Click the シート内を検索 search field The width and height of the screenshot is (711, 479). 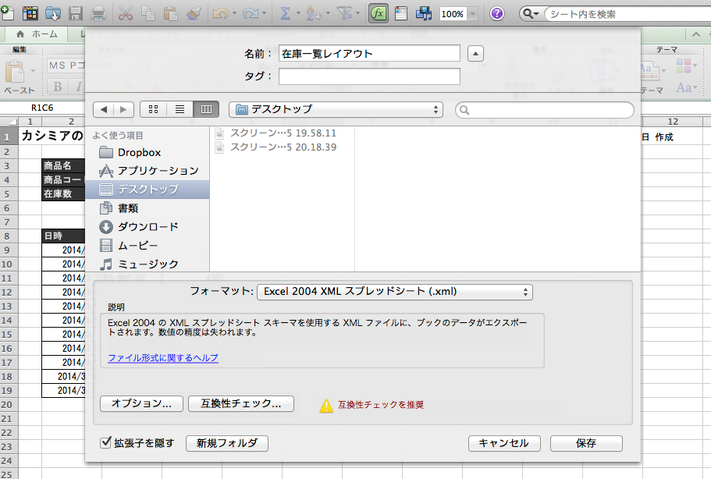coord(628,14)
